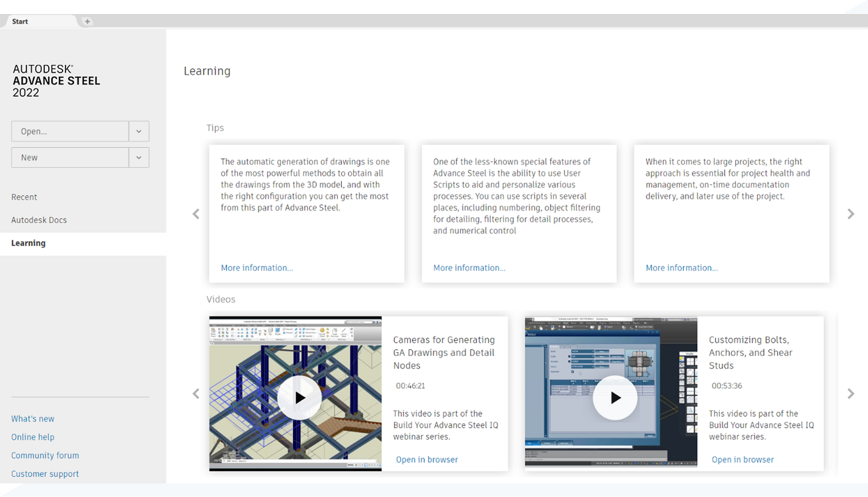Screen dimensions: 868x497
Task: Click the Cameras for Generating GA Drawings thumbnail
Action: [296, 393]
